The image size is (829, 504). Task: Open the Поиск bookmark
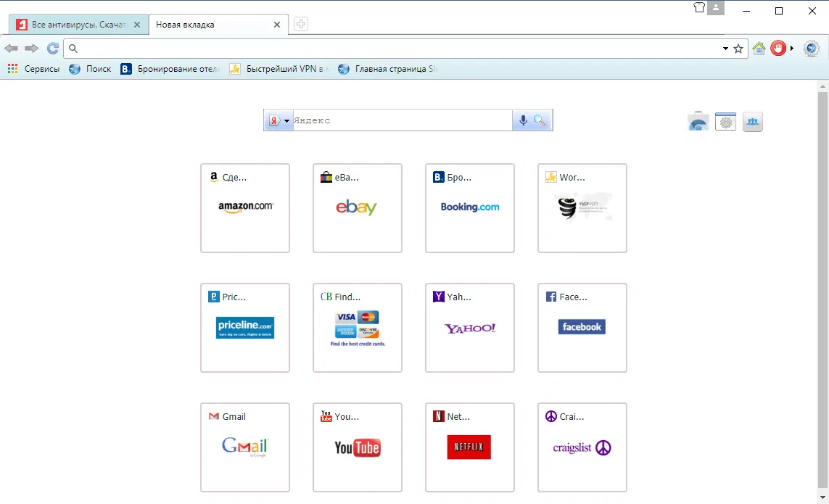(x=90, y=69)
